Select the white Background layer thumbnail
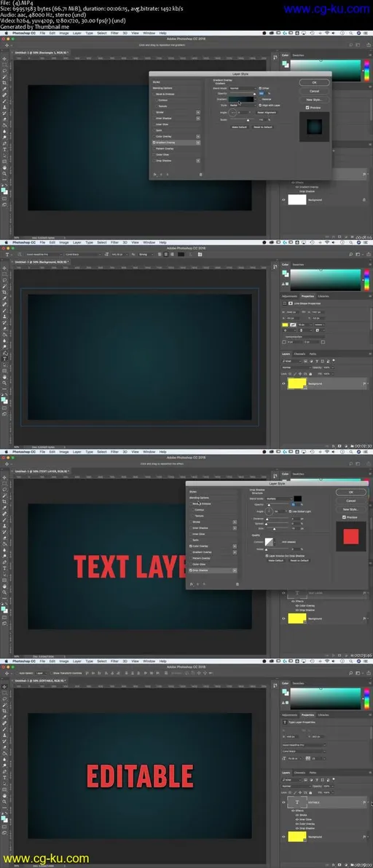 (x=297, y=200)
